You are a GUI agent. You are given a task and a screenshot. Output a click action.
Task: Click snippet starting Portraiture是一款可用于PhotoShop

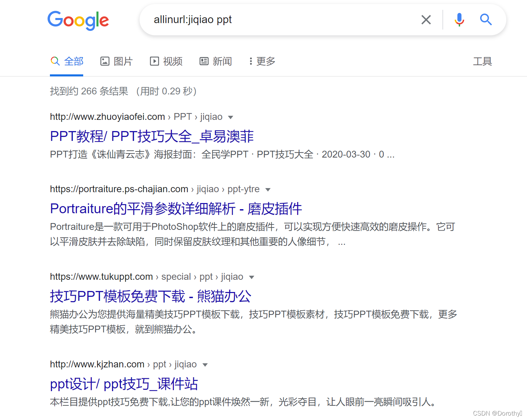tap(252, 234)
